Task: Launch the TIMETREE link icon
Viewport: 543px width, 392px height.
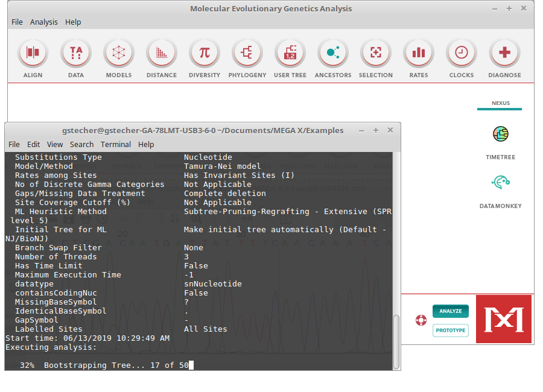Action: pos(500,134)
